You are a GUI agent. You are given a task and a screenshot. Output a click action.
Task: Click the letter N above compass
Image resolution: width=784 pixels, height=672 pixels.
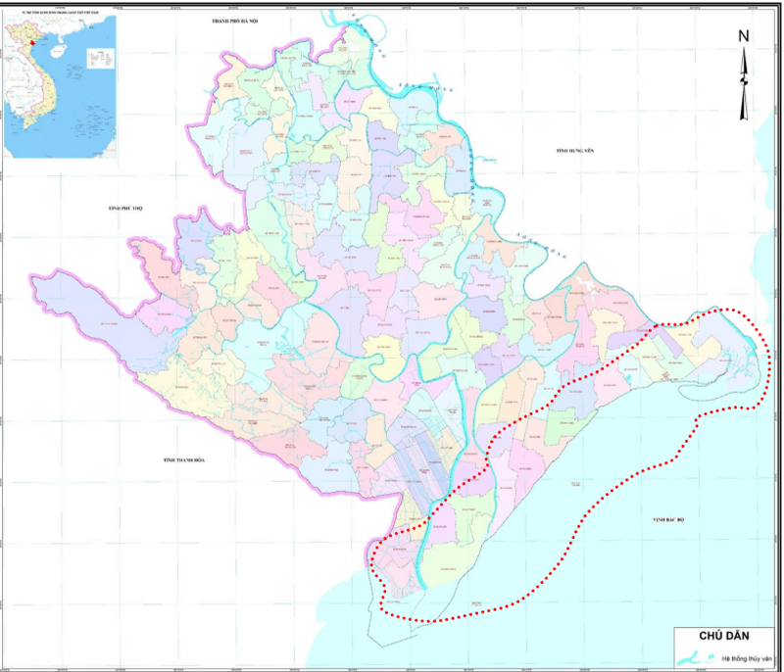point(744,37)
